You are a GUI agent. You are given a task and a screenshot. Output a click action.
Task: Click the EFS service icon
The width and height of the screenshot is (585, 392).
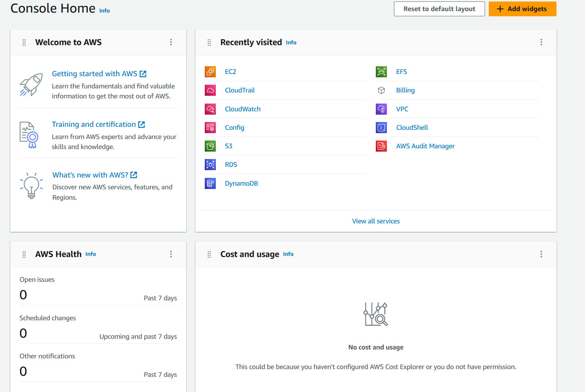[x=381, y=72]
